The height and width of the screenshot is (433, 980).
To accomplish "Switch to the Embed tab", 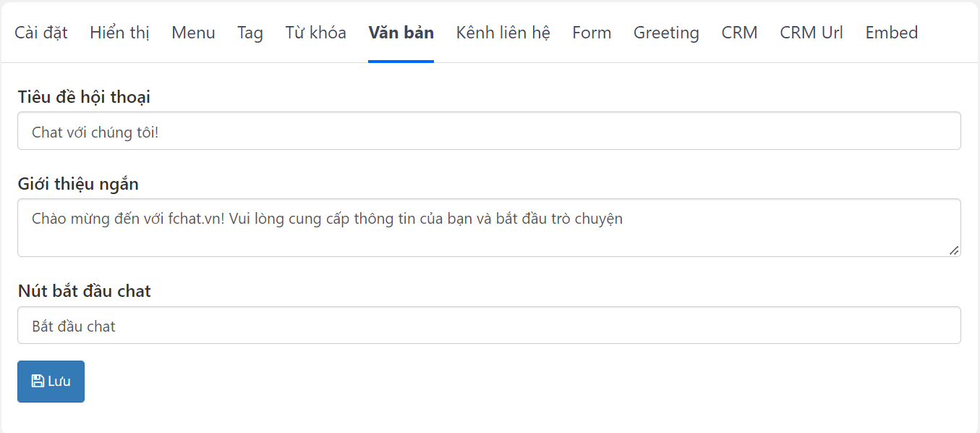I will 892,33.
